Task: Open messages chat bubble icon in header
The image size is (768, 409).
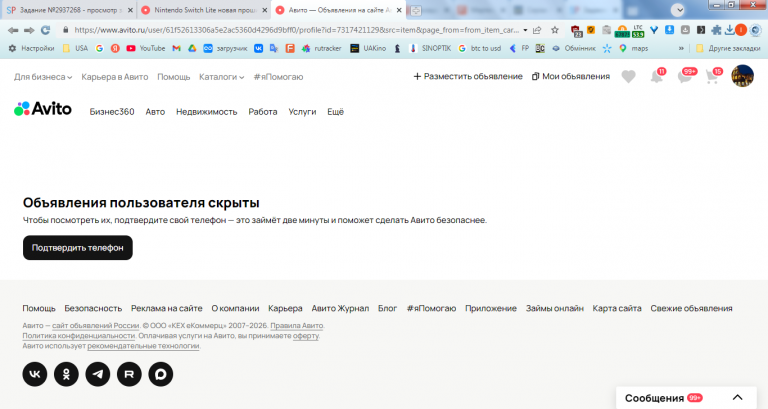Action: (x=684, y=76)
